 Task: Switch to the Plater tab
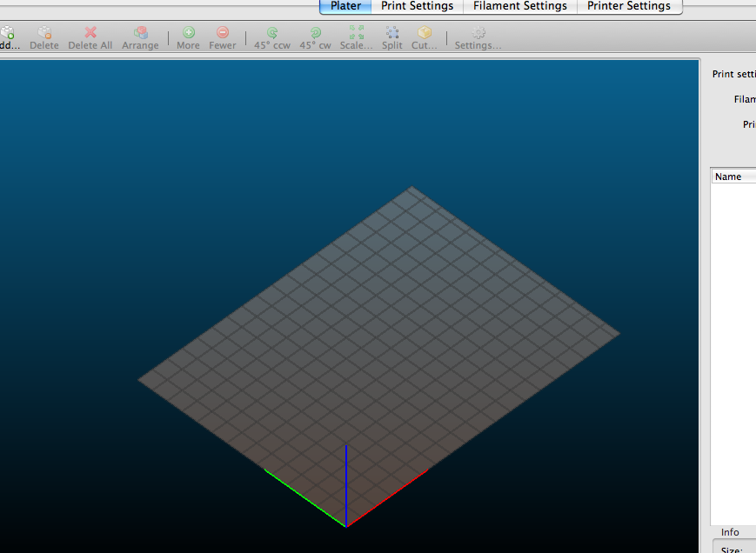tap(345, 6)
